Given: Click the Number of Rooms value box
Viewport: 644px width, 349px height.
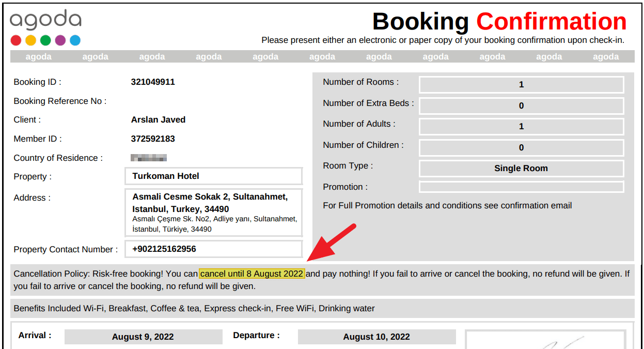Looking at the screenshot, I should click(x=521, y=84).
